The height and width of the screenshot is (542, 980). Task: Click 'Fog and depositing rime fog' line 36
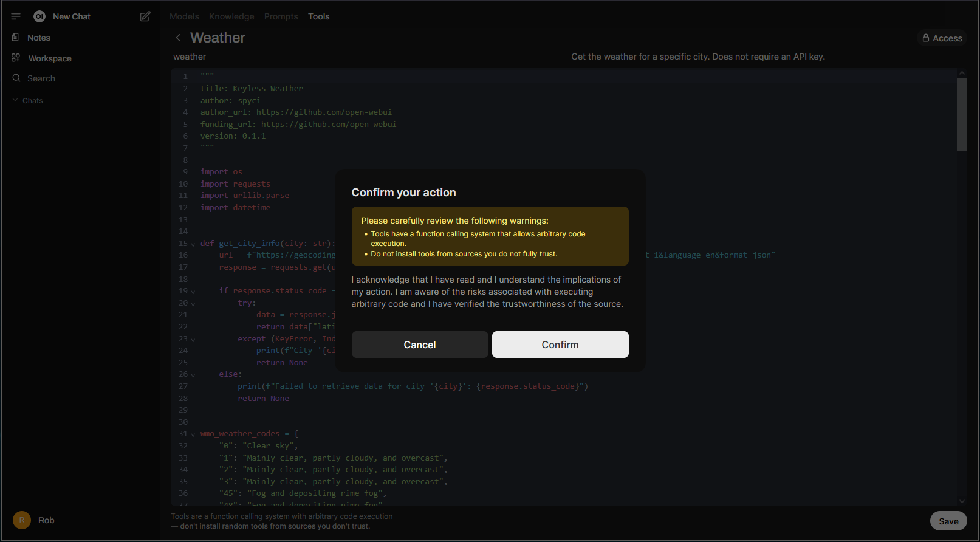303,493
